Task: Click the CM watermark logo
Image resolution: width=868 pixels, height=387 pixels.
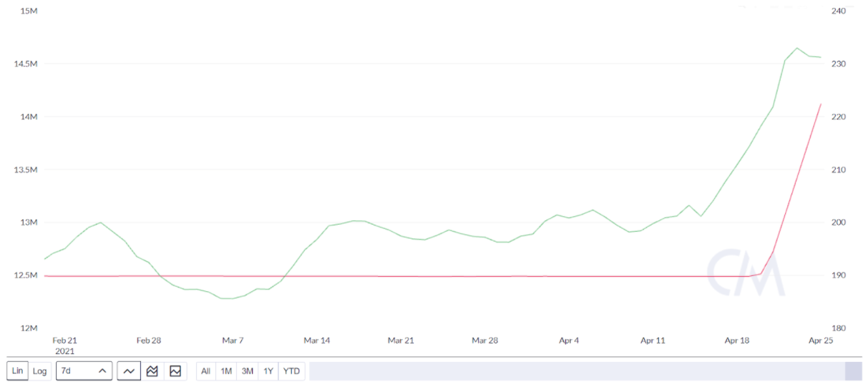Action: (746, 273)
